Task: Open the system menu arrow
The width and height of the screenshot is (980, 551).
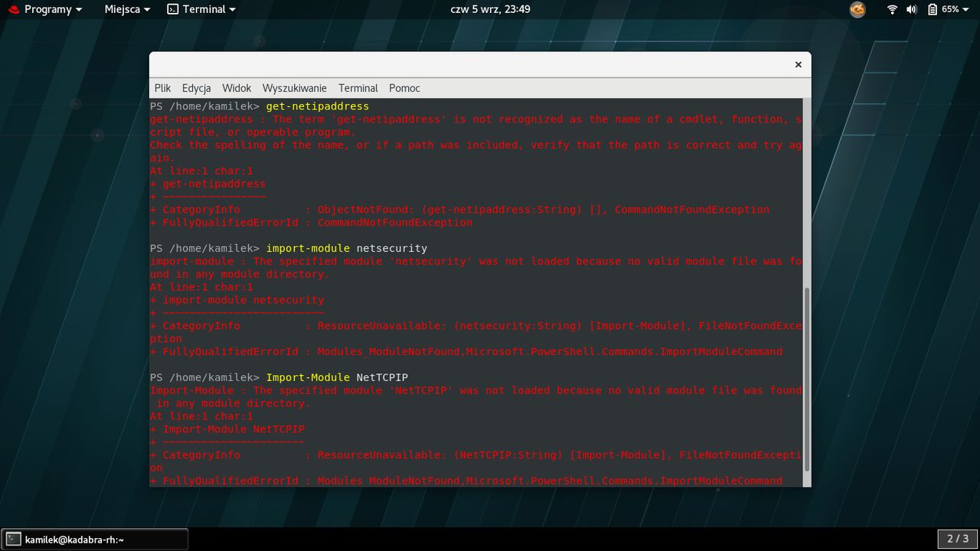Action: coord(967,9)
